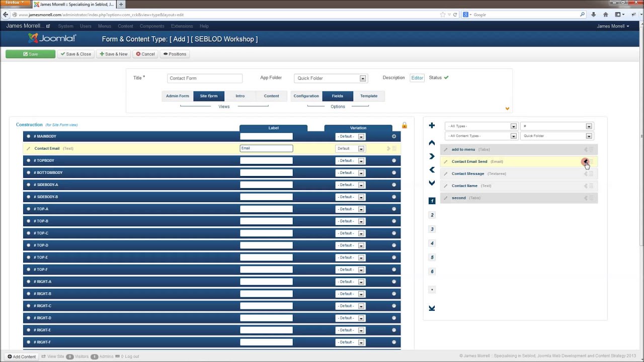This screenshot has width=644, height=362.
Task: Open the All Content Types filter dropdown
Action: (x=480, y=136)
